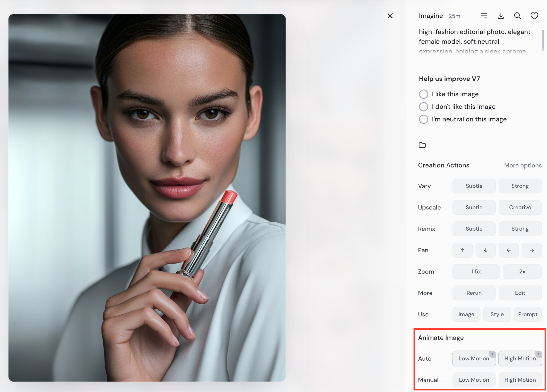
Task: Choose Vary Subtle
Action: click(474, 186)
